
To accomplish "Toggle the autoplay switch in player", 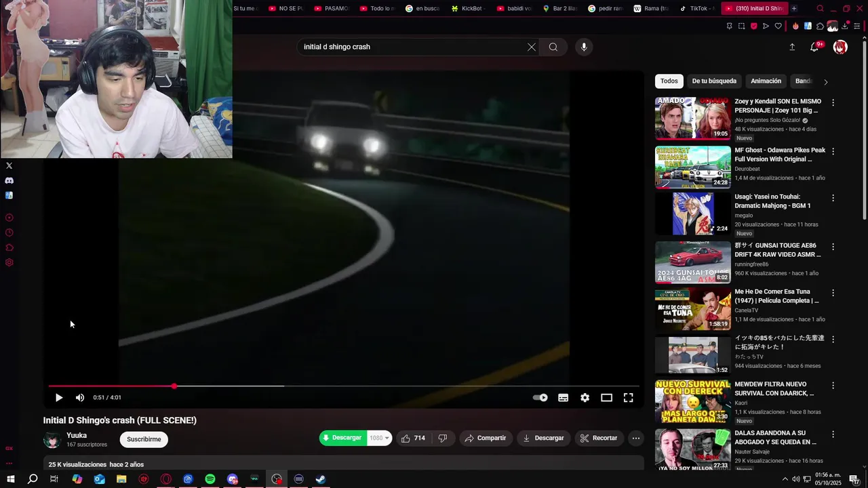I will click(x=540, y=398).
